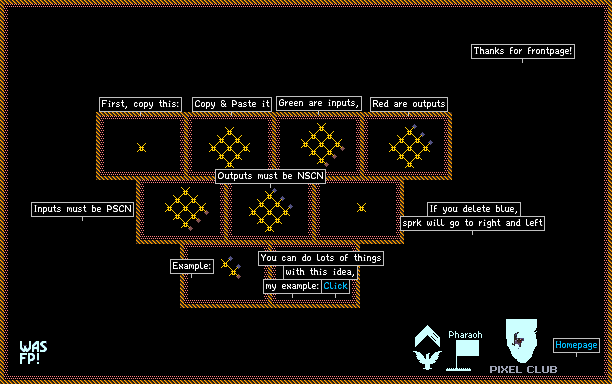Image resolution: width=612 pixels, height=384 pixels.
Task: Open the blue 'Click' example link
Action: coord(335,286)
